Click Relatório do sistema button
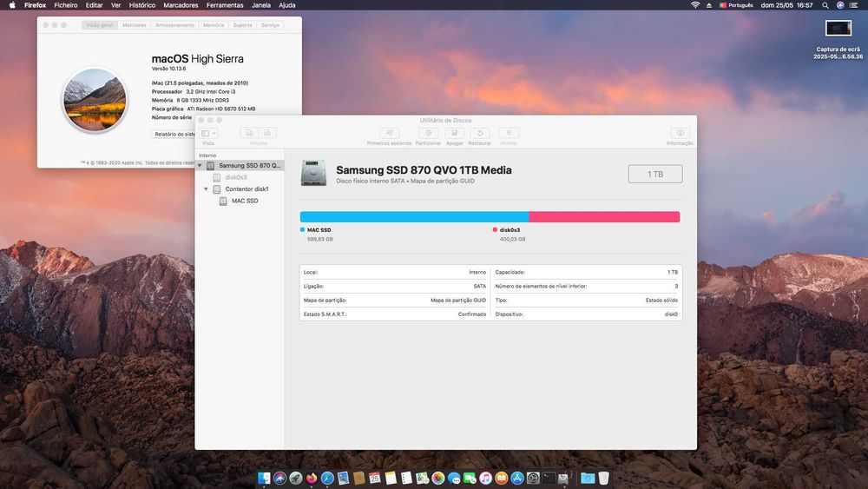Viewport: 868px width, 489px height. point(174,134)
